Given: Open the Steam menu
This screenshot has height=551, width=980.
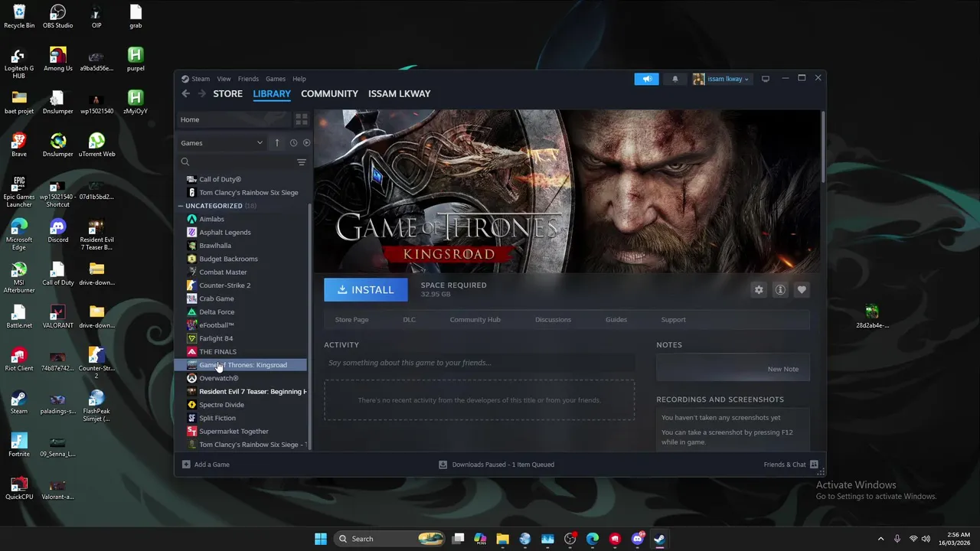Looking at the screenshot, I should point(201,79).
